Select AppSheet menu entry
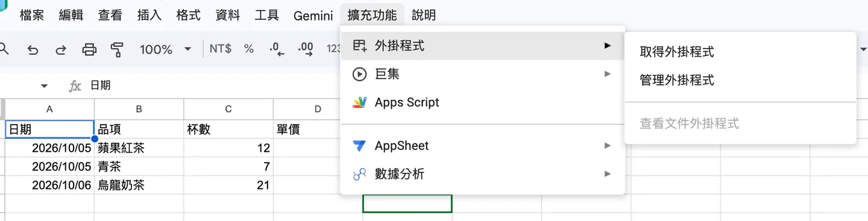 tap(483, 146)
